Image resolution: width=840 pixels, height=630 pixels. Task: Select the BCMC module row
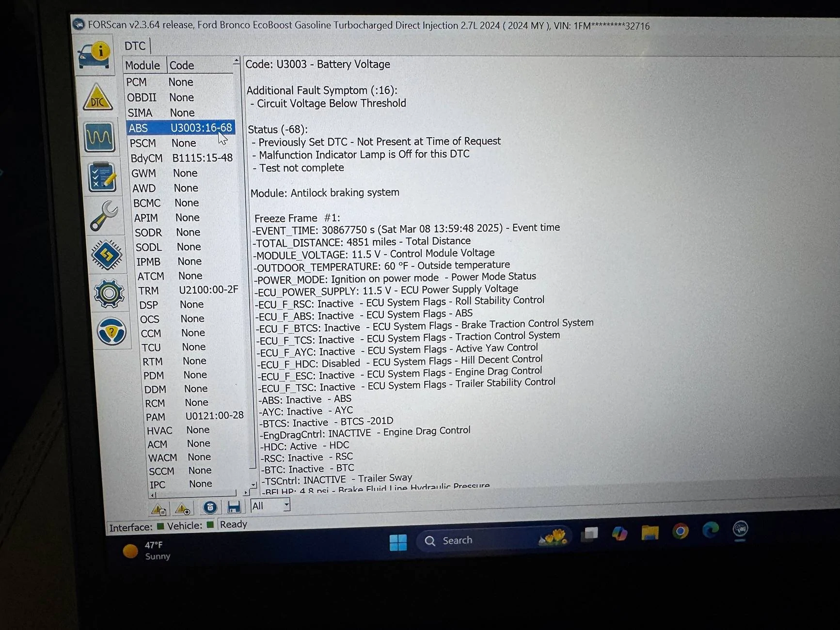point(186,203)
